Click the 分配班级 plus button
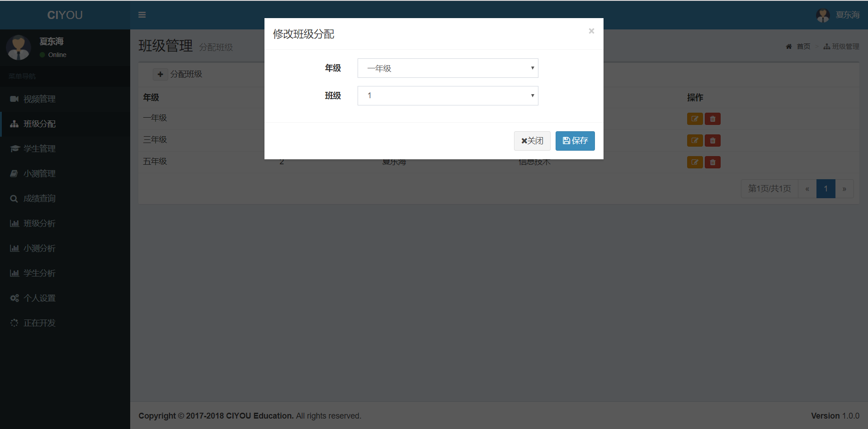Image resolution: width=868 pixels, height=429 pixels. coord(160,74)
